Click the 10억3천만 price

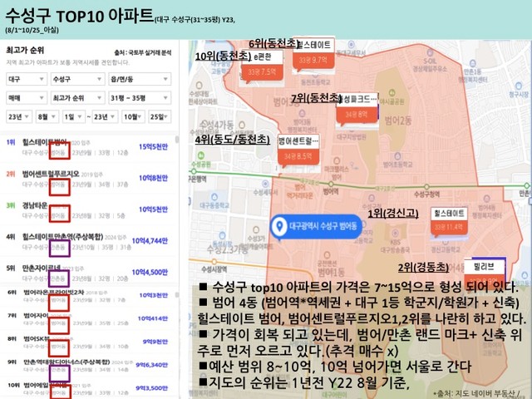153,295
